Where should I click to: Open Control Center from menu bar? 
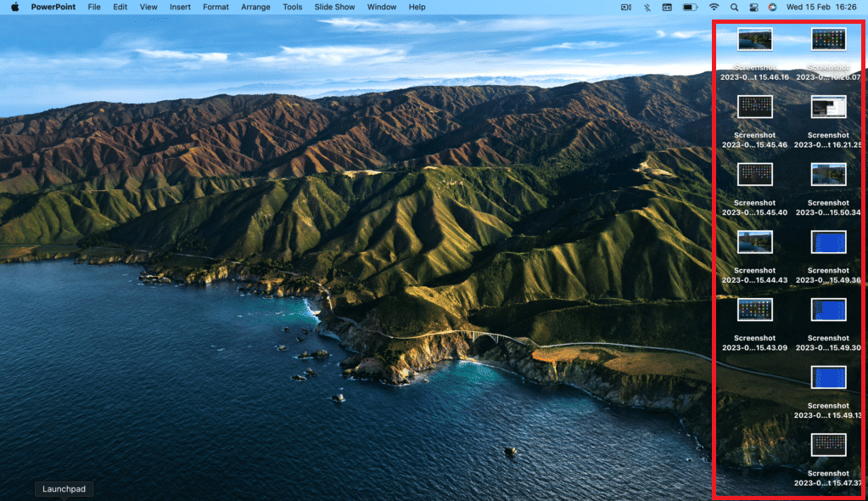tap(753, 7)
